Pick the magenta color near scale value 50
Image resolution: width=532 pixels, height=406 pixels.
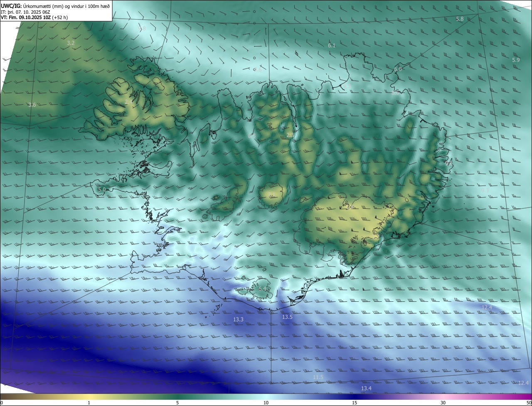pyautogui.click(x=528, y=396)
